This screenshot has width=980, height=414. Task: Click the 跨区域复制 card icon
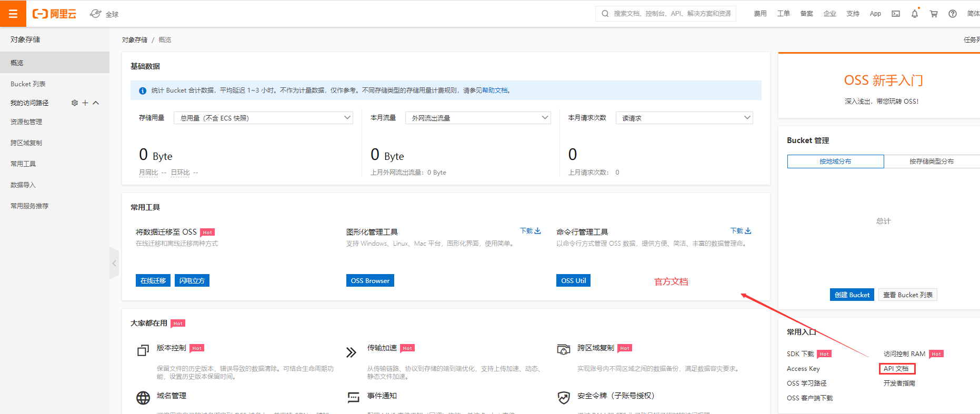(x=564, y=349)
